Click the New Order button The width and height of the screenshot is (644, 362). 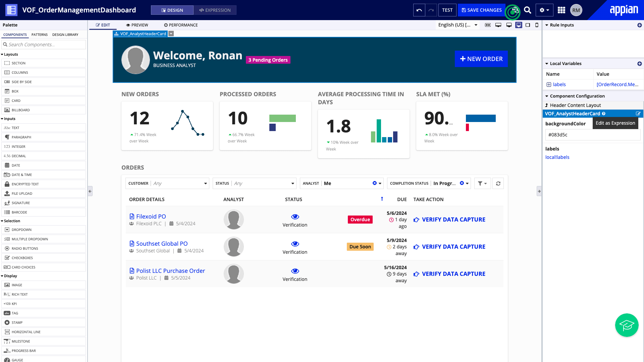tap(481, 59)
